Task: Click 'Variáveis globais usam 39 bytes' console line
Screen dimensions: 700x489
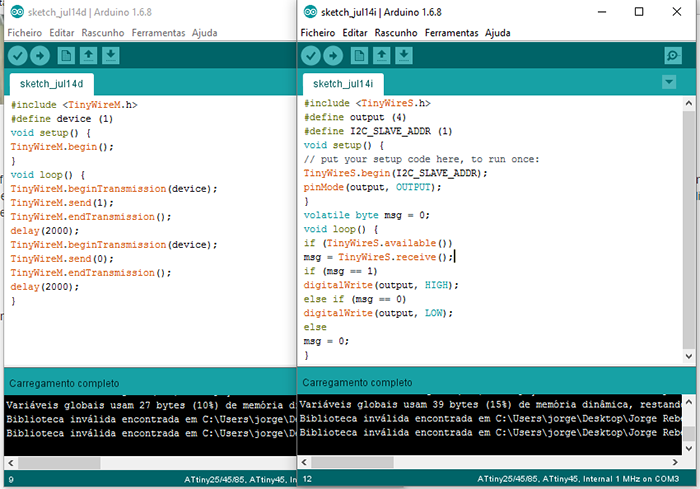Action: coord(489,405)
